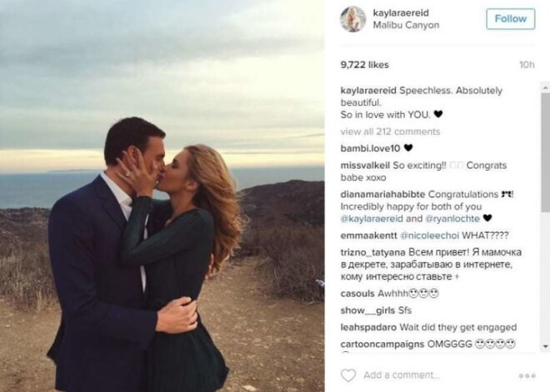The image size is (550, 392).
Task: Click the 9,722 likes count
Action: [365, 64]
